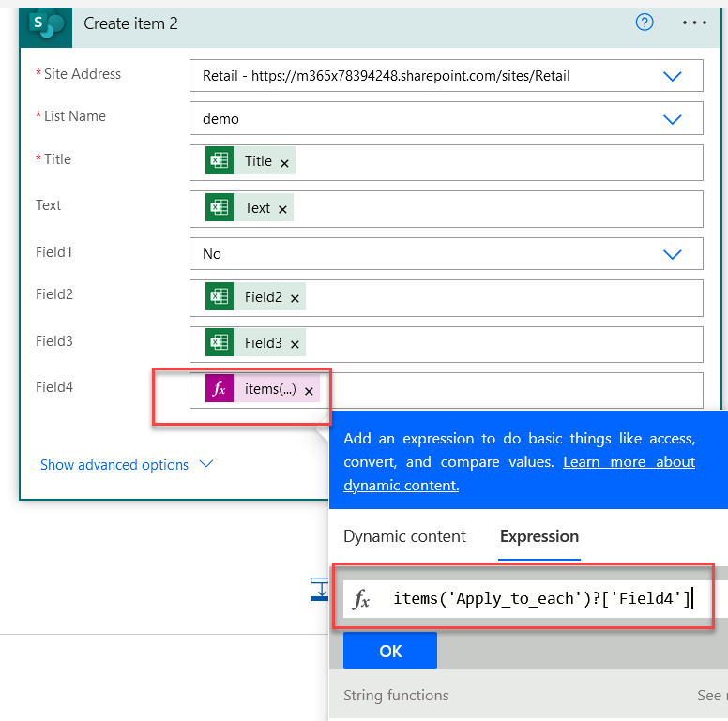728x721 pixels.
Task: Expand the List Name dropdown
Action: pyautogui.click(x=673, y=119)
